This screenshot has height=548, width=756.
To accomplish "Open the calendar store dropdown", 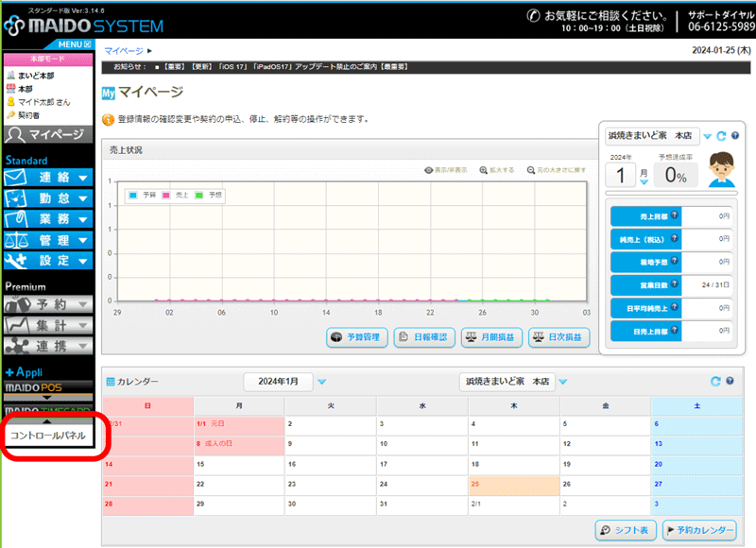I will coord(562,382).
